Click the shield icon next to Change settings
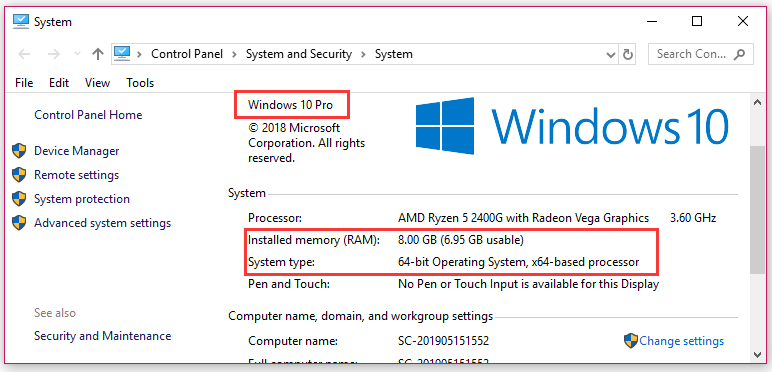Screen dimensions: 772x372 coord(631,341)
